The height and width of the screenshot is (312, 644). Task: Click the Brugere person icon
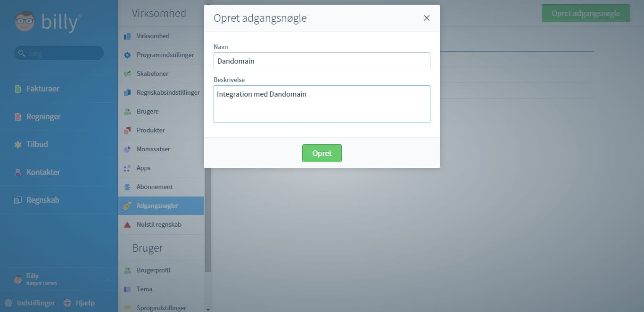click(x=127, y=112)
